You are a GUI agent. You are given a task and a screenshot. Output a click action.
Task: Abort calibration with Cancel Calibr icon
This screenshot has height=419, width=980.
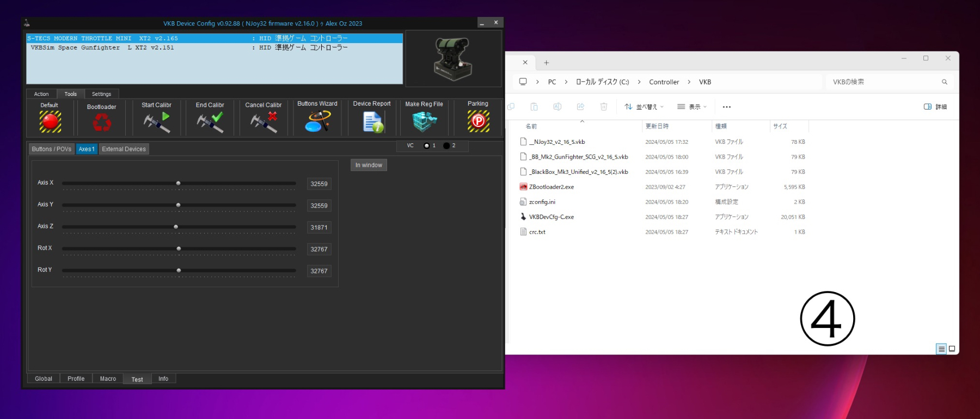[x=264, y=123]
